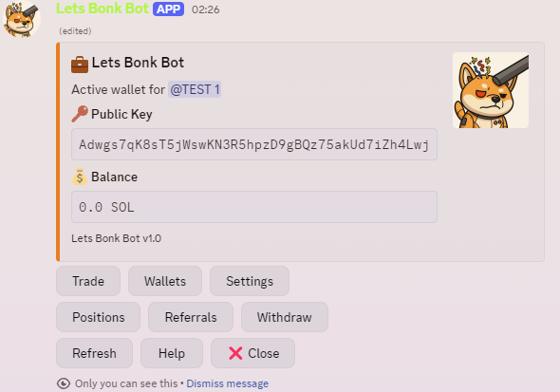
Task: Open the Help button
Action: tap(172, 353)
